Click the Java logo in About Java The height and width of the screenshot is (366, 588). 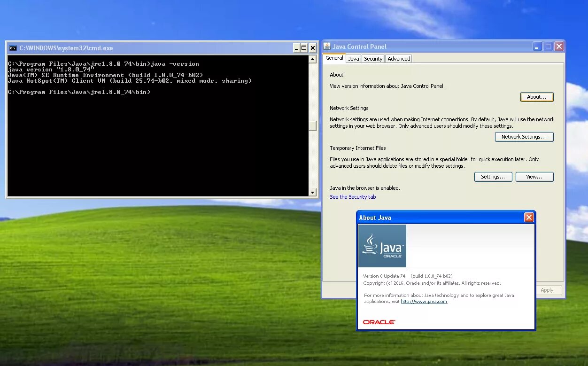click(x=382, y=246)
